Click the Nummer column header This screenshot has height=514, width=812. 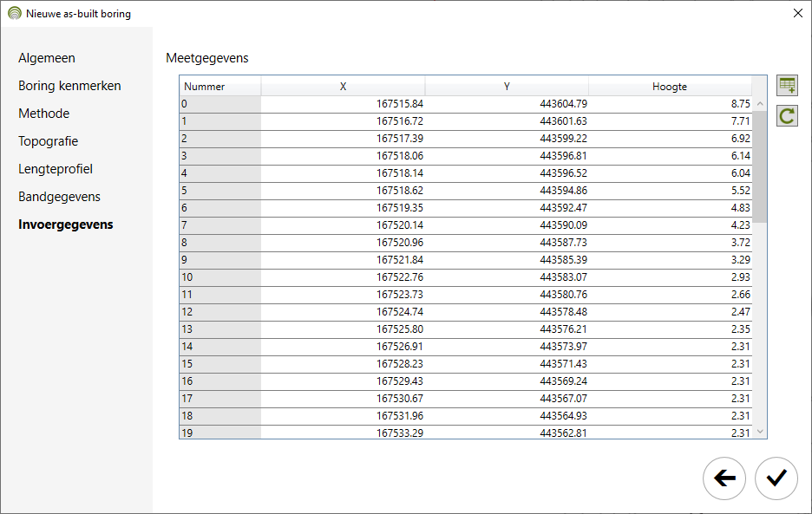[x=220, y=87]
